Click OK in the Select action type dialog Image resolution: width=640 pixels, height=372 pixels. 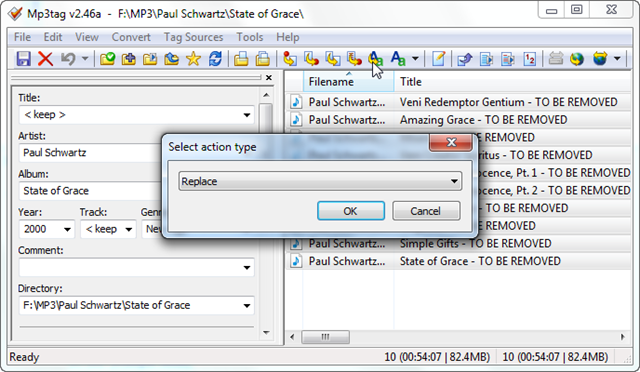point(351,211)
